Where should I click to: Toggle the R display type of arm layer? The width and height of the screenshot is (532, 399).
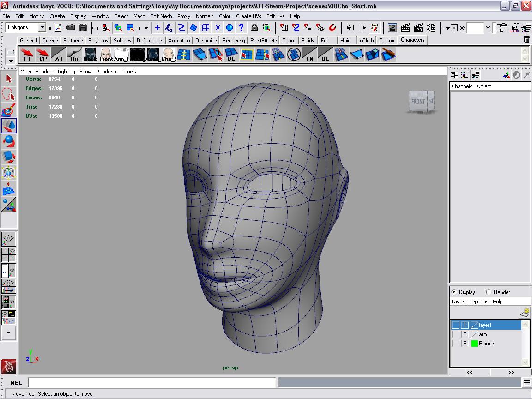click(465, 334)
